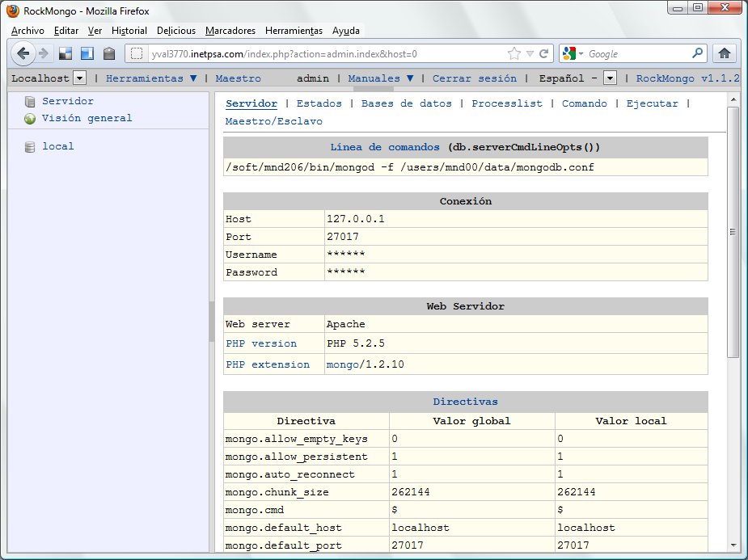Open the Servidor link in the left sidebar
The height and width of the screenshot is (560, 748).
(x=68, y=101)
